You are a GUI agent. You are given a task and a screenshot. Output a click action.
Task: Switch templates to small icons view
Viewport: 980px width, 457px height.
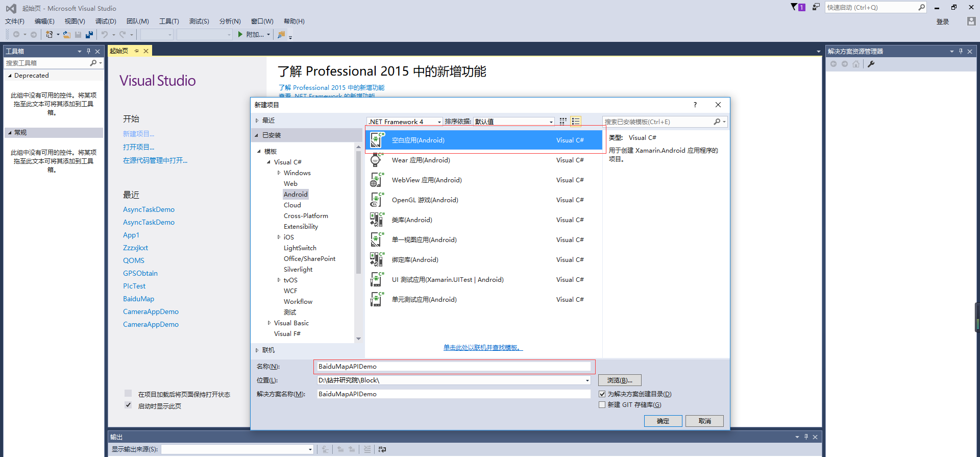pos(563,121)
